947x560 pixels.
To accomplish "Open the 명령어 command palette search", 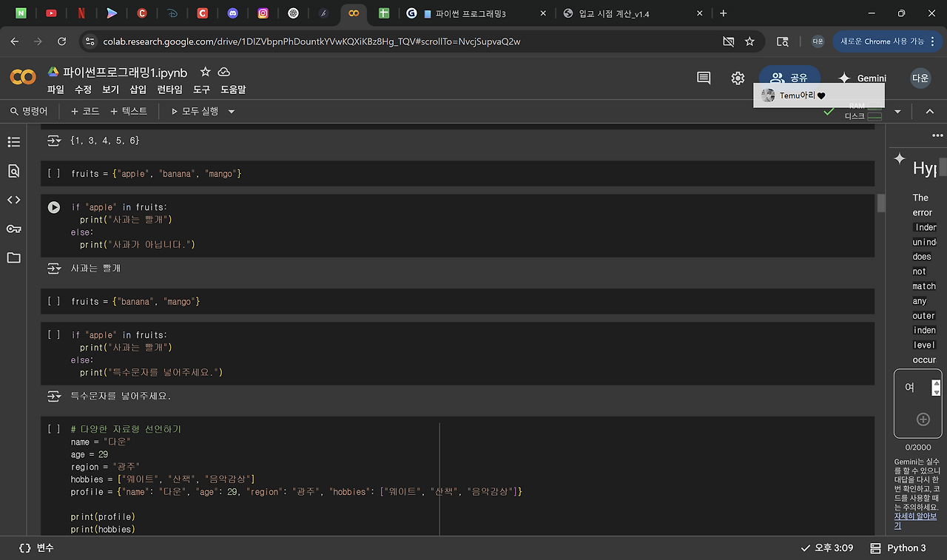I will [29, 112].
